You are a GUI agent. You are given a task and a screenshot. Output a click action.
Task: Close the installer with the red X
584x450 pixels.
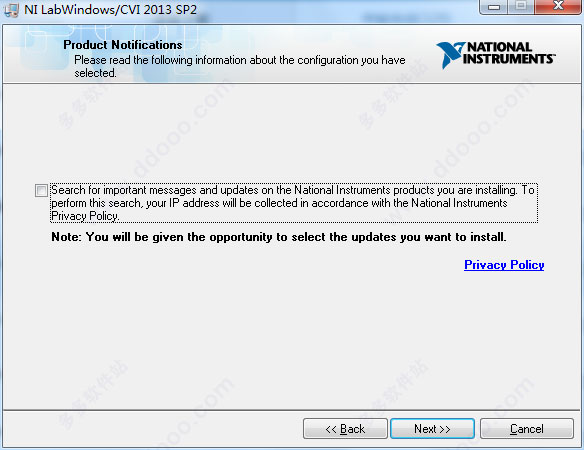558,7
